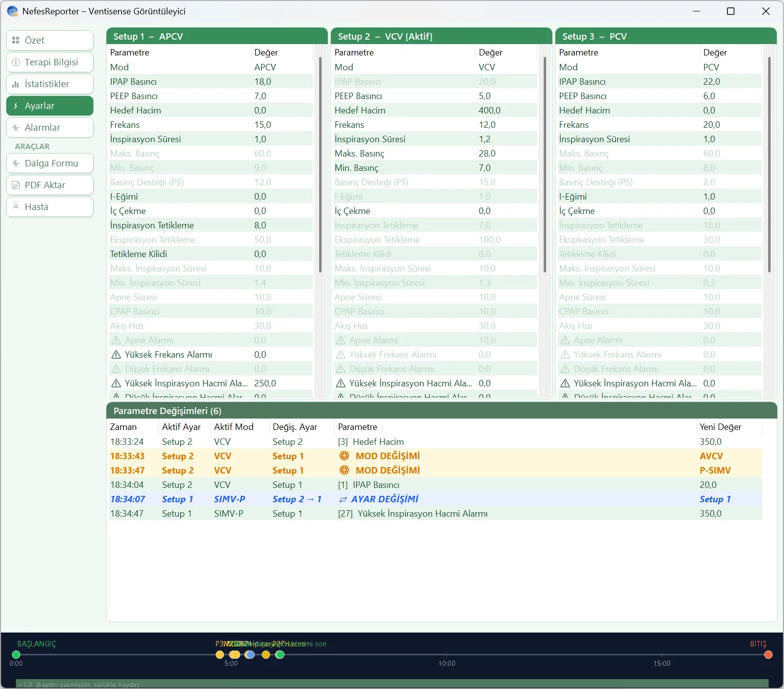Click İnspirasyon Tetikleme row in Setup 1
This screenshot has height=689, width=784.
[x=210, y=225]
